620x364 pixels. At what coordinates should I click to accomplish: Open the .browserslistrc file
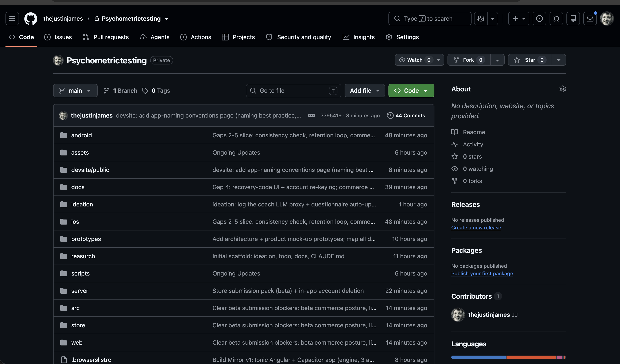91,360
